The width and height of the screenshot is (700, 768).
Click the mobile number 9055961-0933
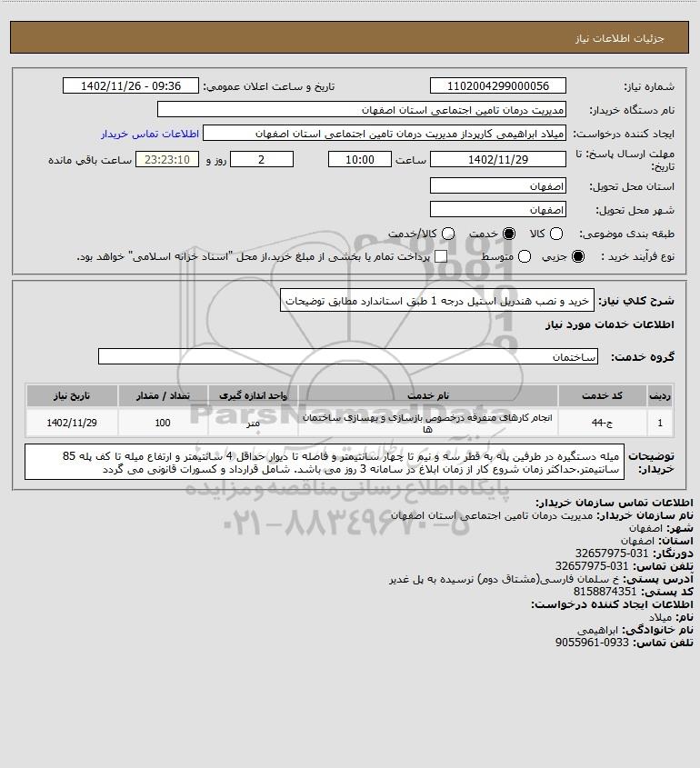[592, 643]
